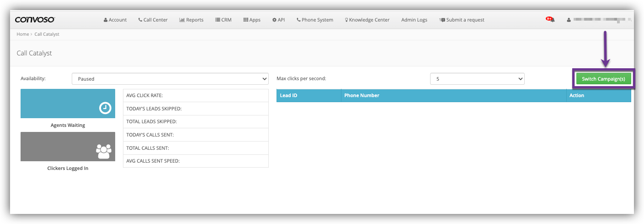The image size is (644, 224).
Task: Open the notifications bell with red badge
Action: pos(551,19)
